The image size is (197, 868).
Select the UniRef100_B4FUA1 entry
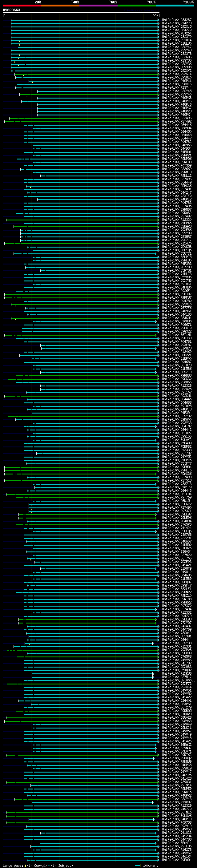tap(176, 152)
